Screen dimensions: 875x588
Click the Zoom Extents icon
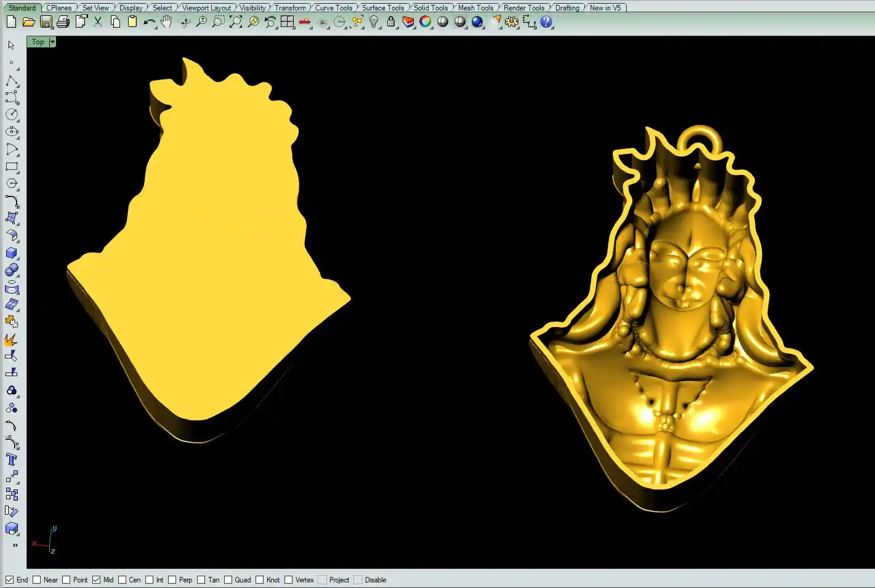[x=236, y=22]
